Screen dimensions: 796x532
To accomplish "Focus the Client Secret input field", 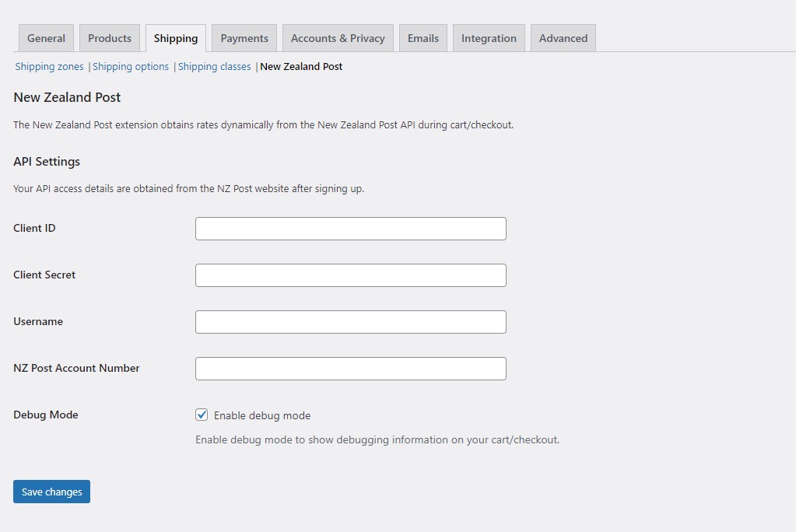I will click(351, 275).
